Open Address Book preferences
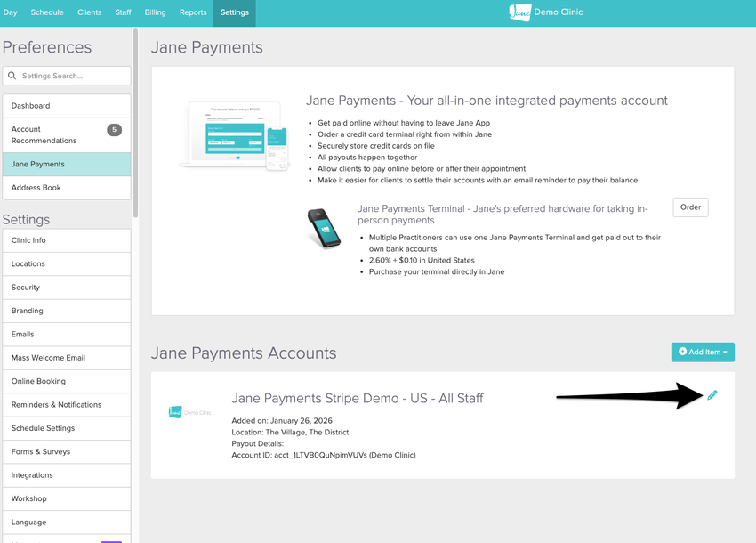This screenshot has width=756, height=543. pyautogui.click(x=67, y=188)
